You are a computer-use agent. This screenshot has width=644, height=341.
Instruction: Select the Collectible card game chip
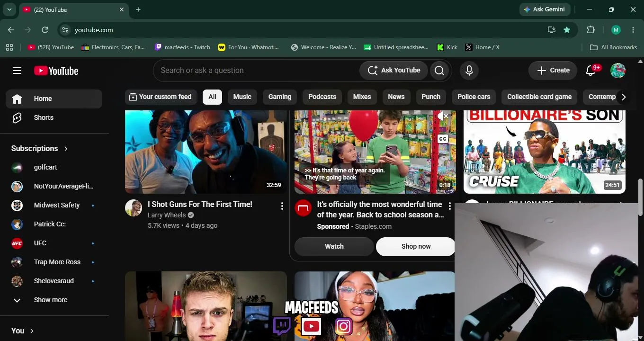tap(539, 97)
